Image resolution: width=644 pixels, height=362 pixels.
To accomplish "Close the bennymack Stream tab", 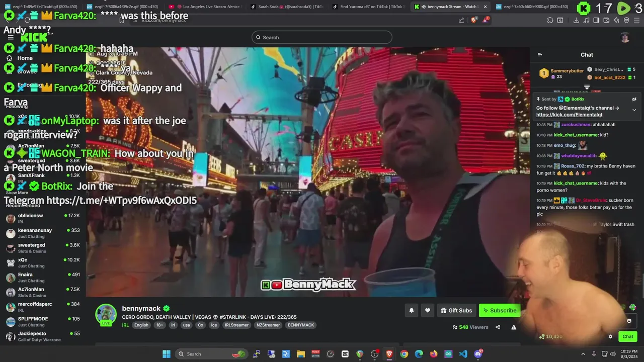I will [485, 7].
